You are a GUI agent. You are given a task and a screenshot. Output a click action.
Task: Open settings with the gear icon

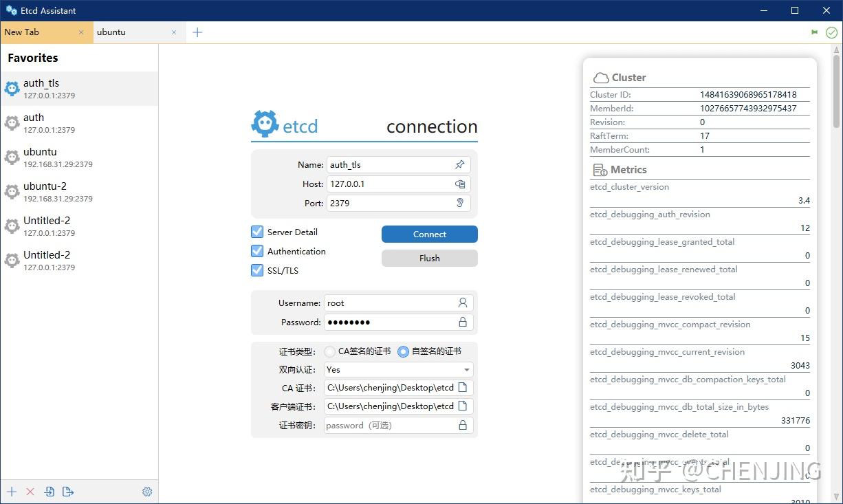pyautogui.click(x=146, y=492)
